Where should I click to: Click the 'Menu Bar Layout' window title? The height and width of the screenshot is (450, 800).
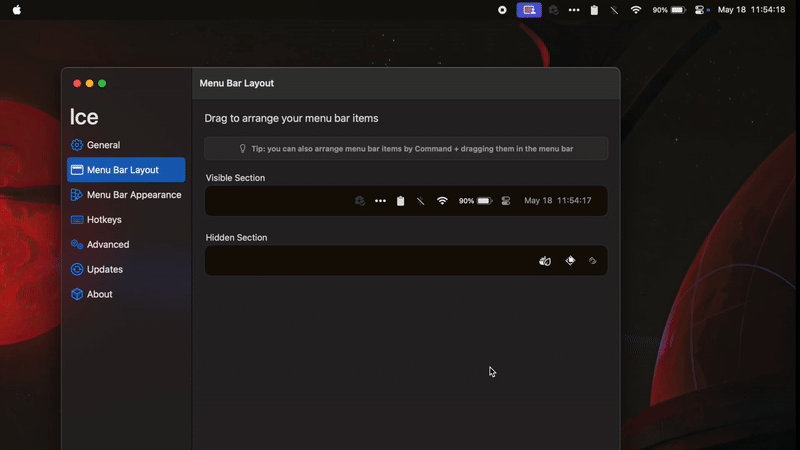237,83
